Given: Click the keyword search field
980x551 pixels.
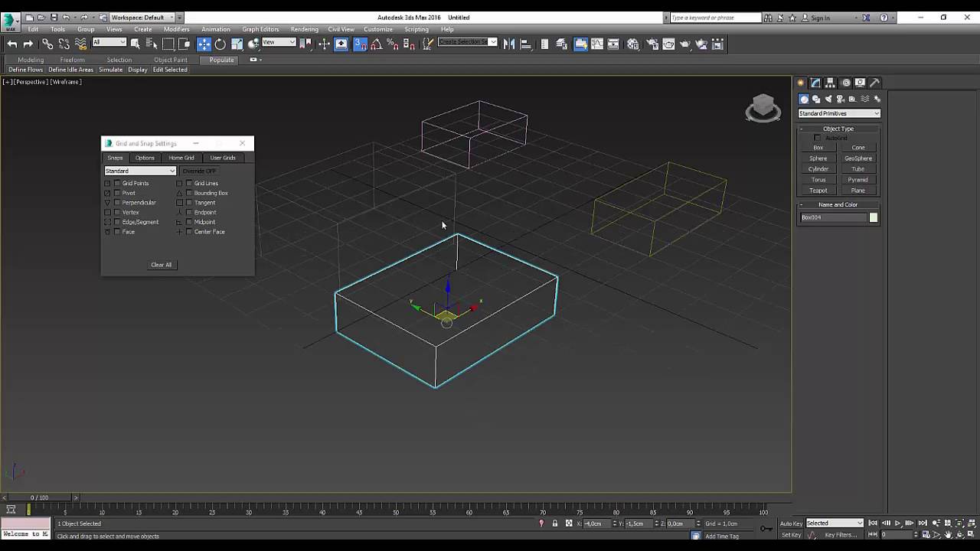Looking at the screenshot, I should click(x=715, y=17).
